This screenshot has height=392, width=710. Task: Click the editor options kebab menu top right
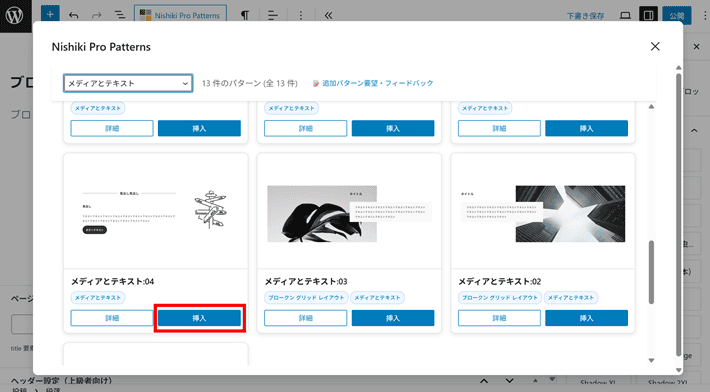[704, 15]
